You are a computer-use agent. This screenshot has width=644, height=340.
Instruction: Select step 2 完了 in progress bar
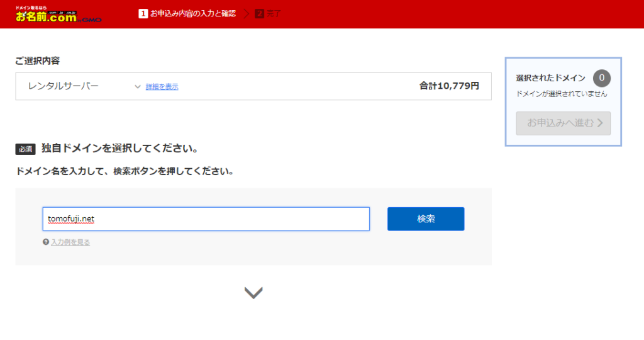tap(268, 14)
